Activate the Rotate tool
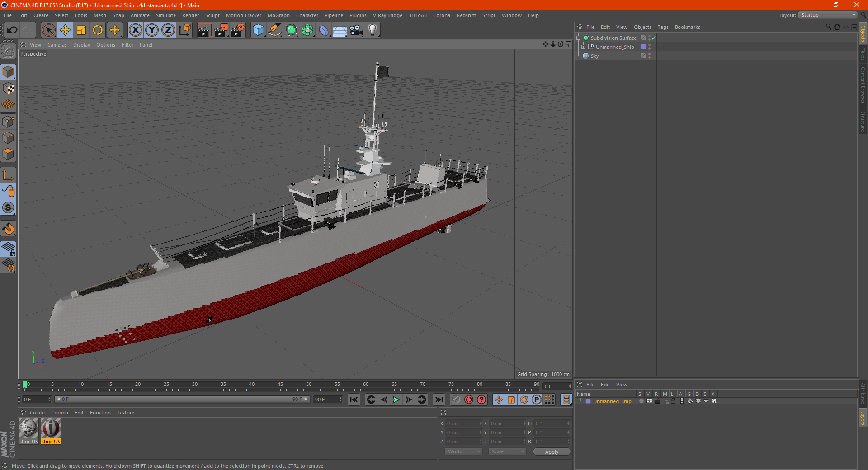Screen dimensions: 868x470 tap(98, 30)
